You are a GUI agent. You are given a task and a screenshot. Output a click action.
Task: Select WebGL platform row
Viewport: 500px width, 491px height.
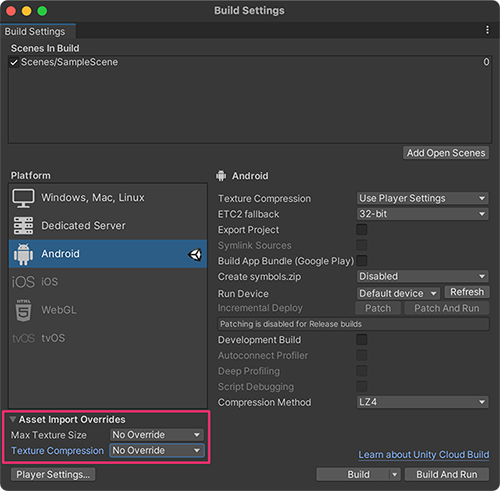(x=108, y=310)
